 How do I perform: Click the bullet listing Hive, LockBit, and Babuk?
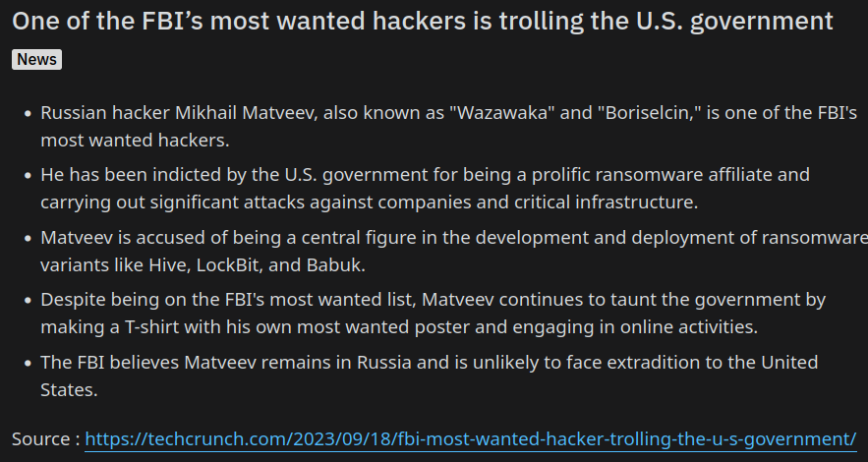[454, 251]
